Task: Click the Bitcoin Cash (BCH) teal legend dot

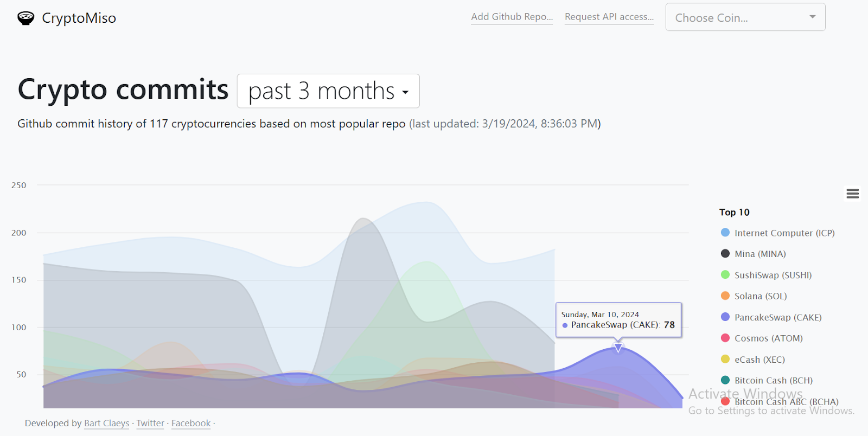Action: pyautogui.click(x=725, y=381)
